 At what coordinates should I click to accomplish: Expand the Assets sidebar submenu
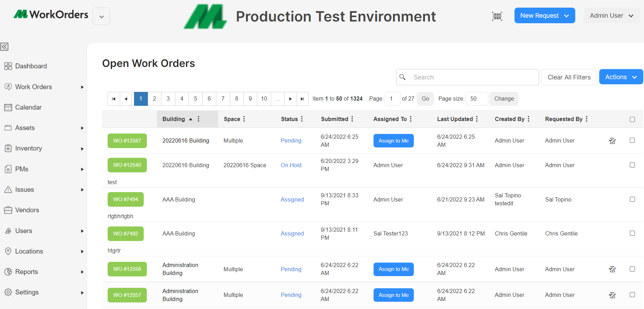coord(82,128)
